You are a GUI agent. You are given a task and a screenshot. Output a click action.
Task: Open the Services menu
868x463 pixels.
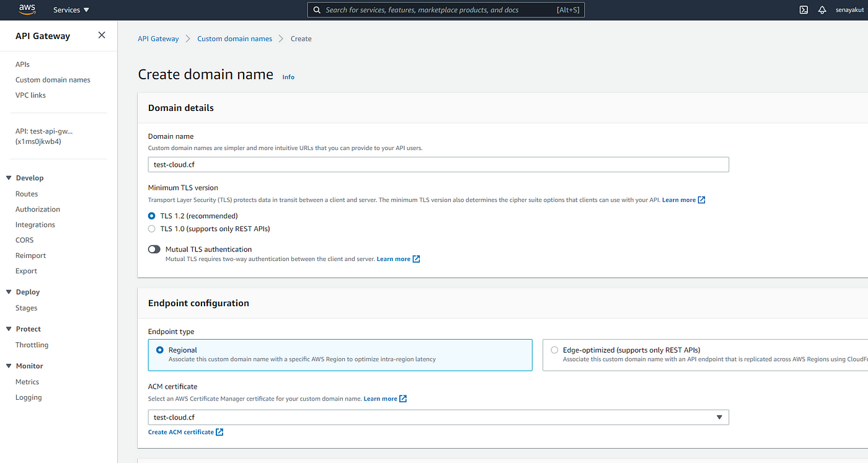(70, 9)
